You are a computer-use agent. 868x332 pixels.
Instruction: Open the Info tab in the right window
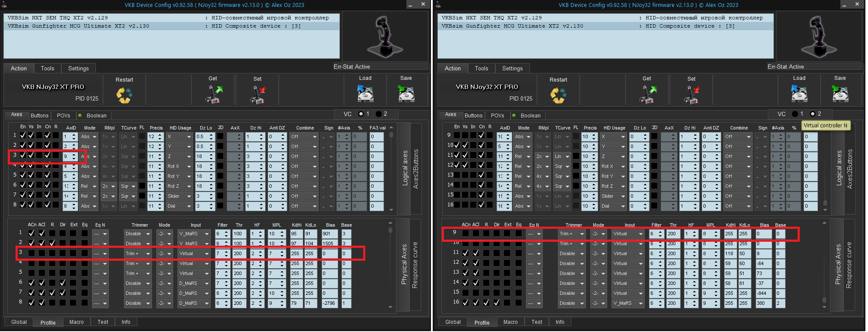coord(560,322)
